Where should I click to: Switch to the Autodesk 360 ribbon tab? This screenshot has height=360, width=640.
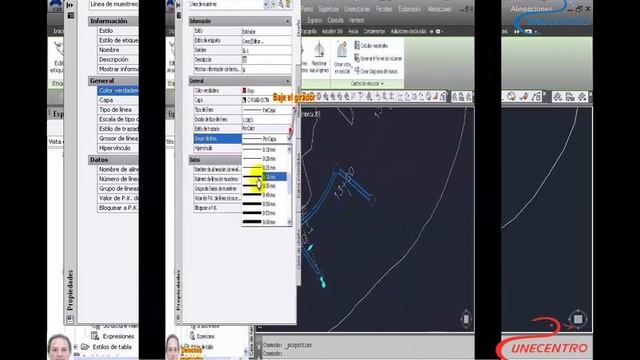click(332, 31)
